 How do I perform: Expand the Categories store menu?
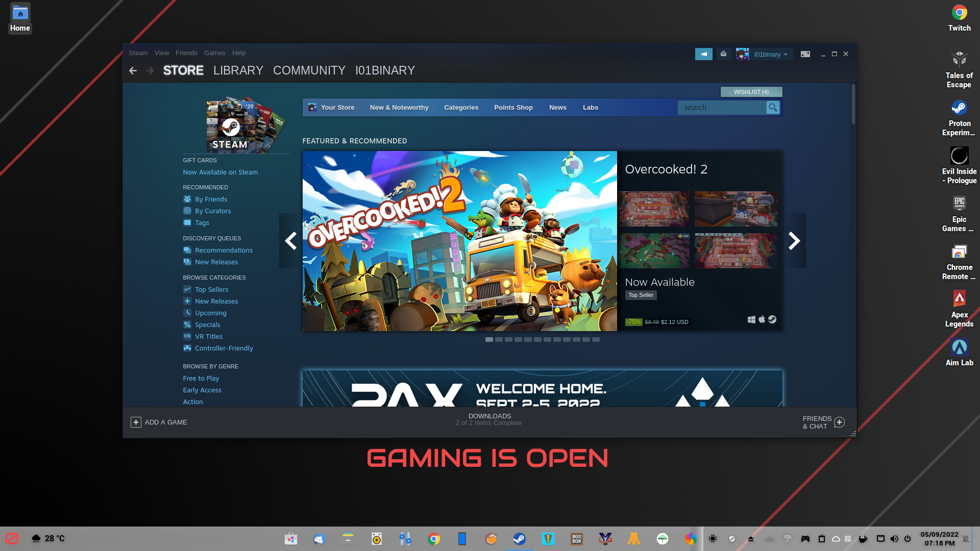click(x=461, y=108)
